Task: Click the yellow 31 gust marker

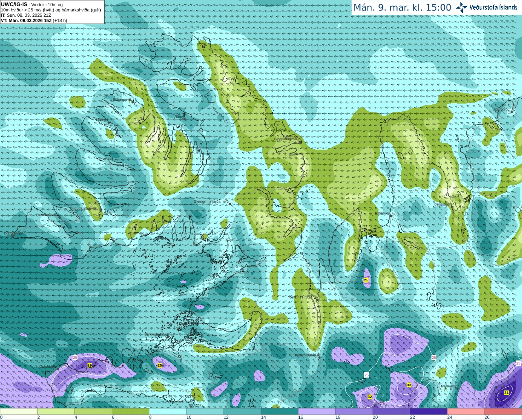Action: pyautogui.click(x=507, y=393)
